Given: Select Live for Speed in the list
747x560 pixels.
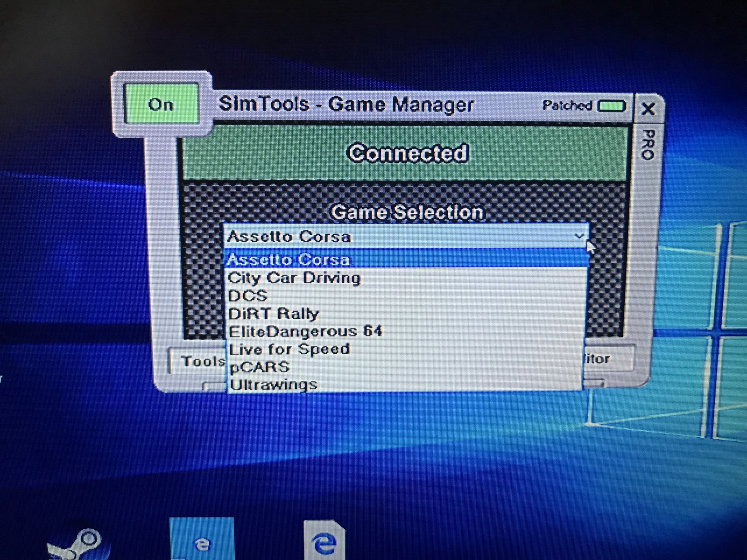Looking at the screenshot, I should click(405, 349).
